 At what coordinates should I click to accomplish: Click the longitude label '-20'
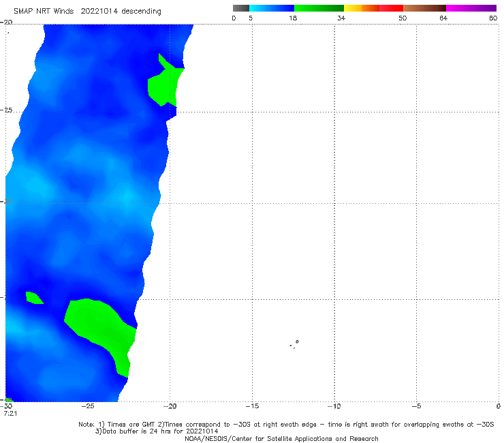coord(170,406)
